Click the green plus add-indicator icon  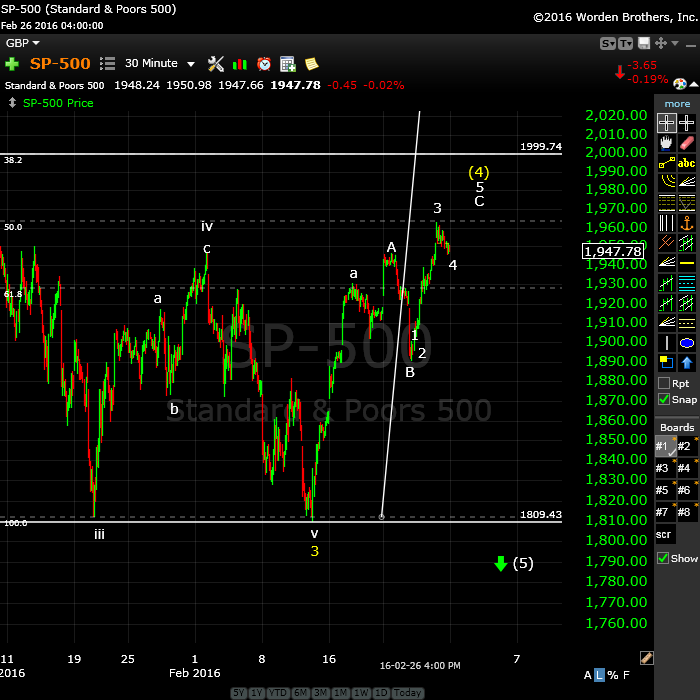click(x=12, y=64)
